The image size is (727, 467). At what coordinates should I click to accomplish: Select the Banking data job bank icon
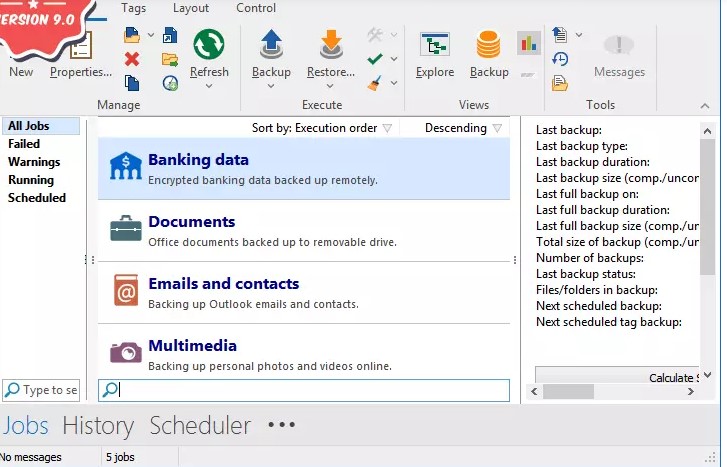point(126,166)
